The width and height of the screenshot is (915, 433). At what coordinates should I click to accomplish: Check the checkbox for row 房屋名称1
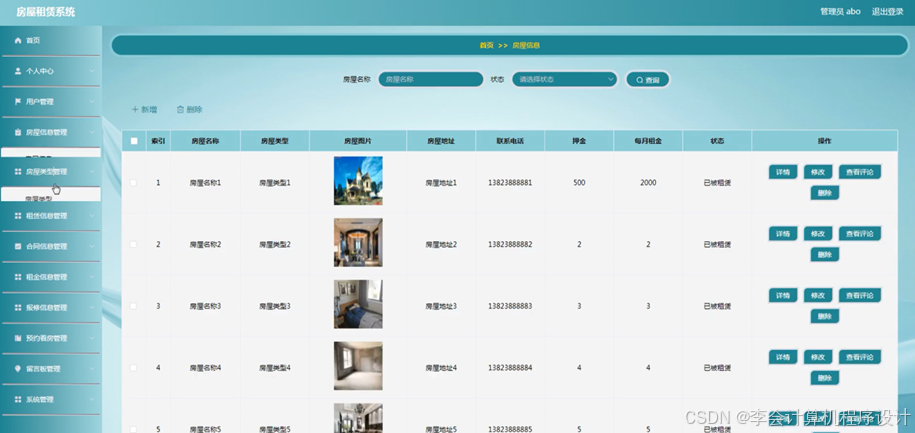(x=134, y=183)
